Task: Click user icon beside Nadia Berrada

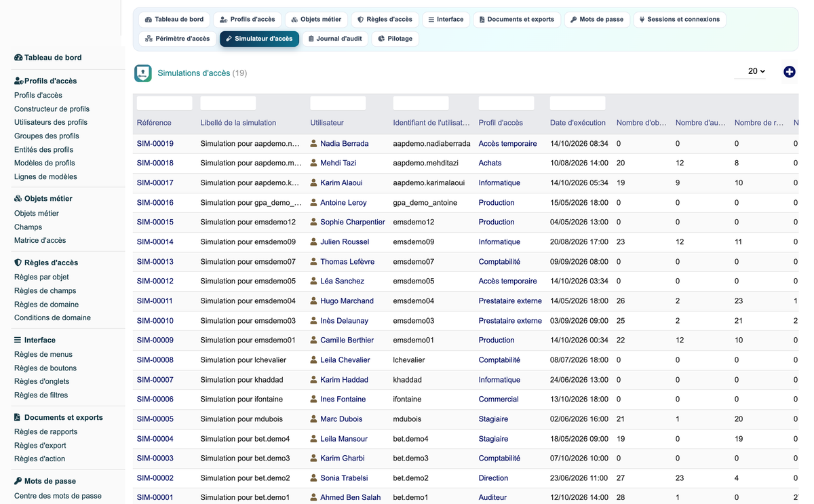Action: coord(314,144)
